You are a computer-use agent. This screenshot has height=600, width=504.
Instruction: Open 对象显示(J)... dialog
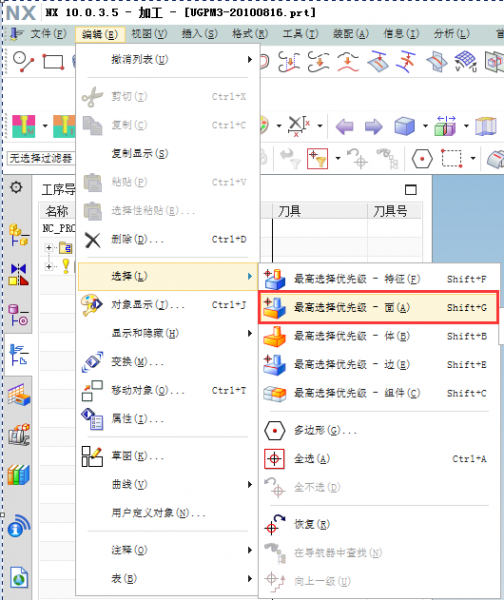[168, 305]
